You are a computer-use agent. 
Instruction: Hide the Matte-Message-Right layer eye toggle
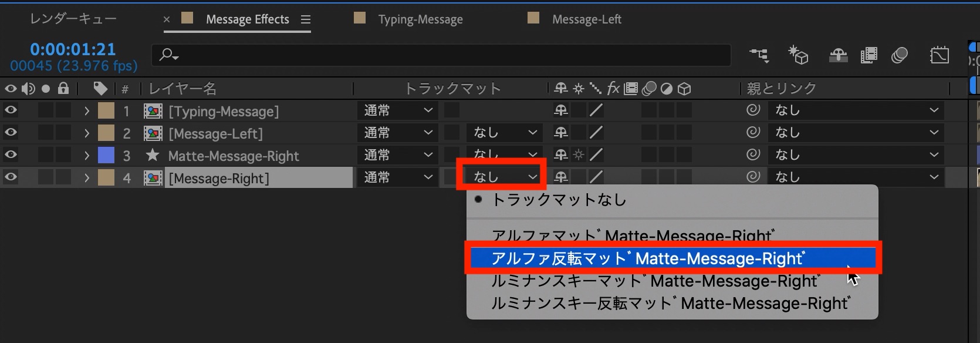tap(11, 154)
